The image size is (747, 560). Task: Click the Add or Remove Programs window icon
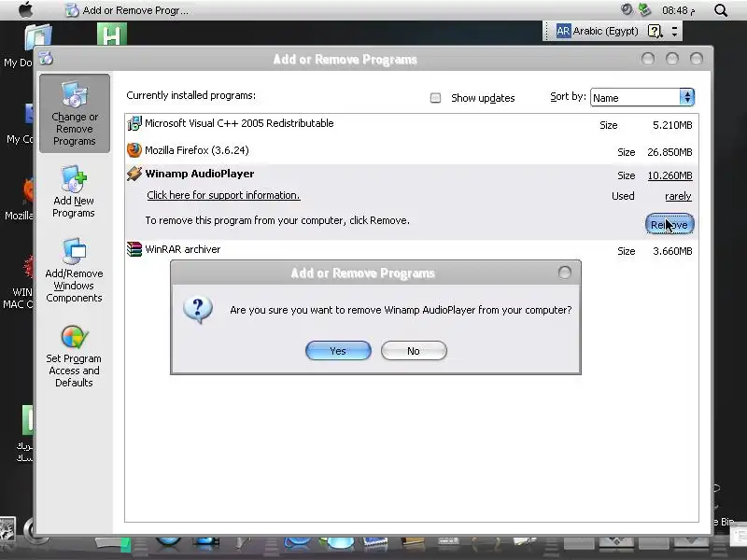tap(46, 58)
